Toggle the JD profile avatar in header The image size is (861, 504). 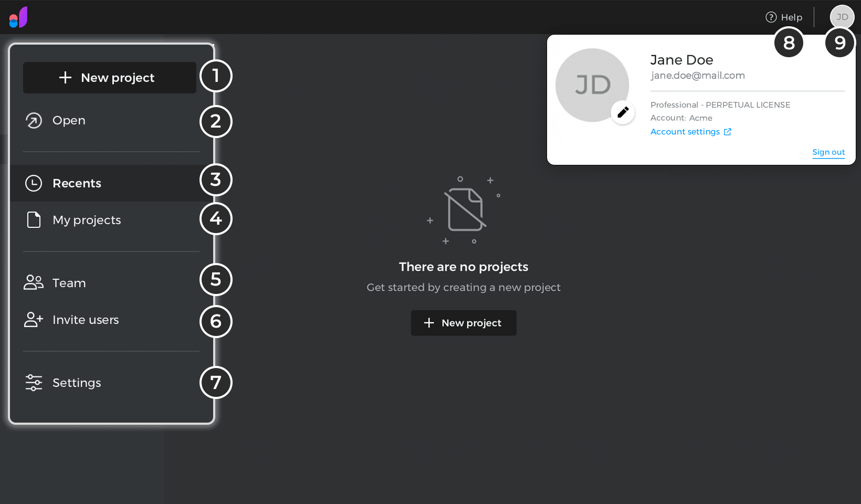tap(842, 17)
